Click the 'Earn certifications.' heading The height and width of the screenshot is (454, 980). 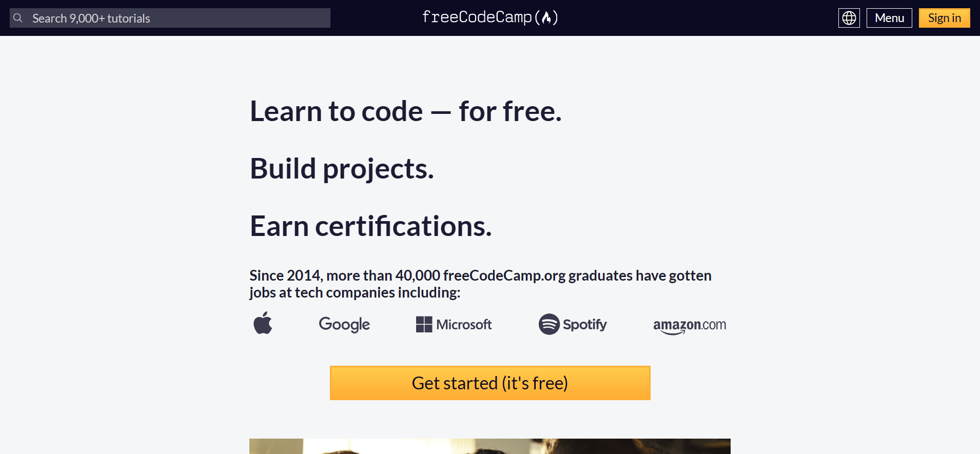click(x=370, y=226)
